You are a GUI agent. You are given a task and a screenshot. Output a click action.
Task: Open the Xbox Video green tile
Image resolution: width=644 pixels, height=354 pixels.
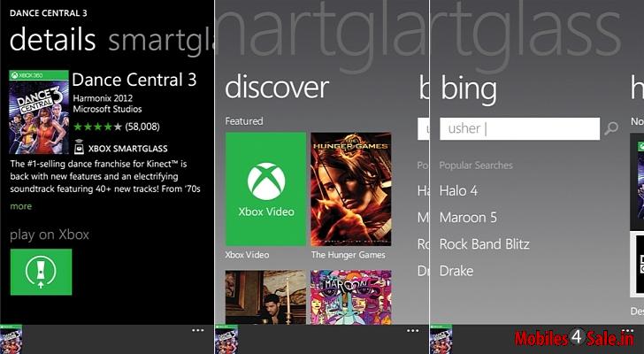(265, 189)
